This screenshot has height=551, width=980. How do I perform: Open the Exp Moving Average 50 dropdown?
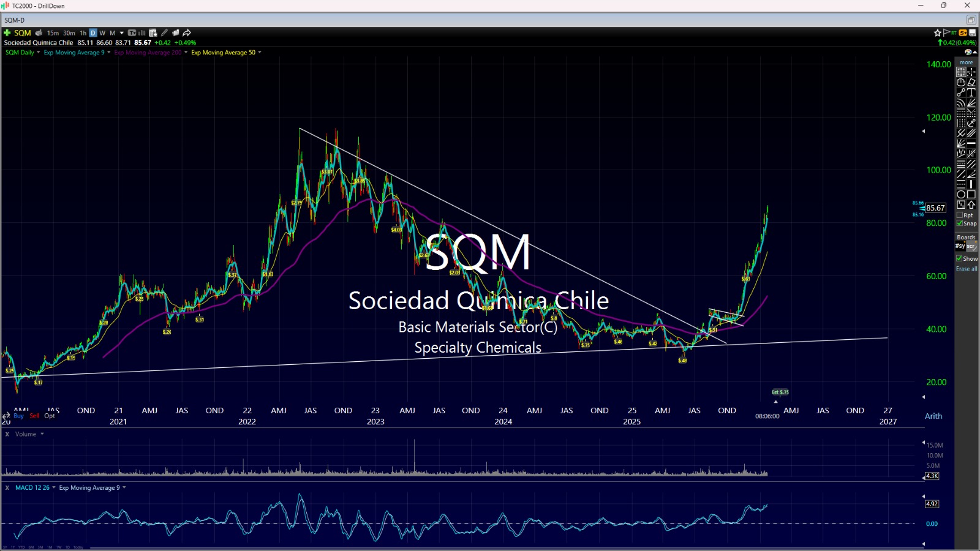click(260, 53)
